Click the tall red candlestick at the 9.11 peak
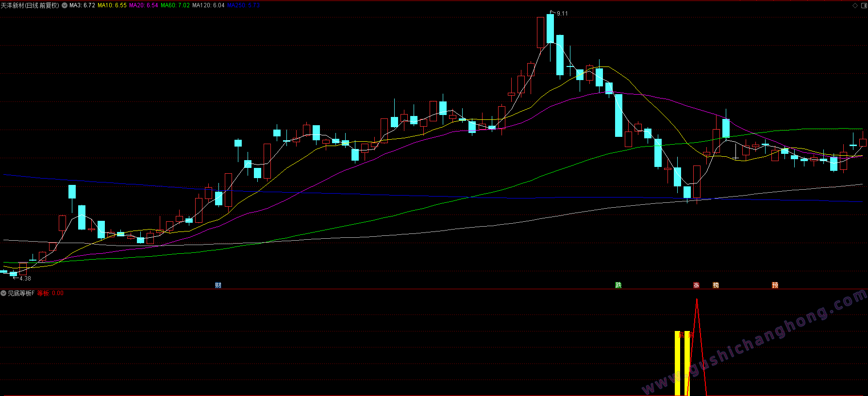Viewport: 868px width, 396px height. [x=540, y=33]
